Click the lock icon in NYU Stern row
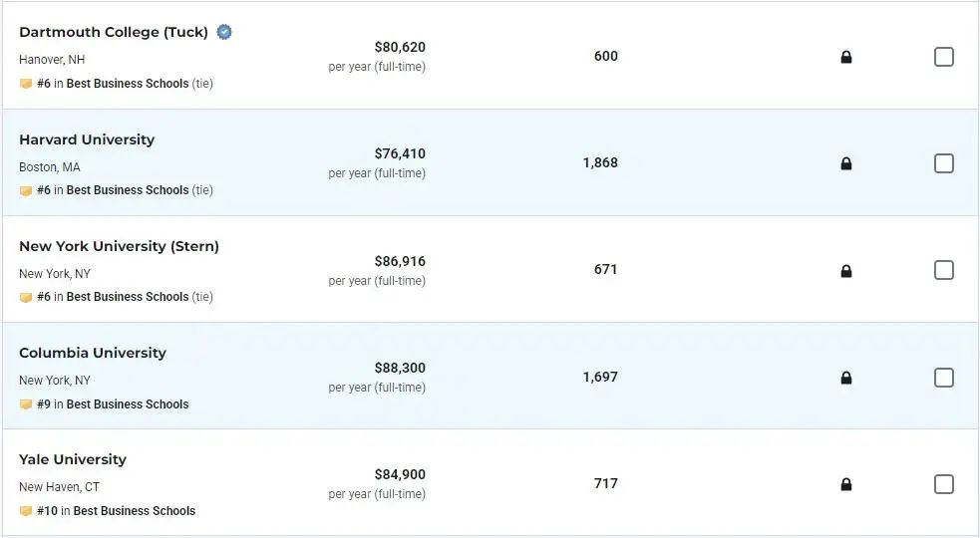This screenshot has height=538, width=980. [x=846, y=271]
